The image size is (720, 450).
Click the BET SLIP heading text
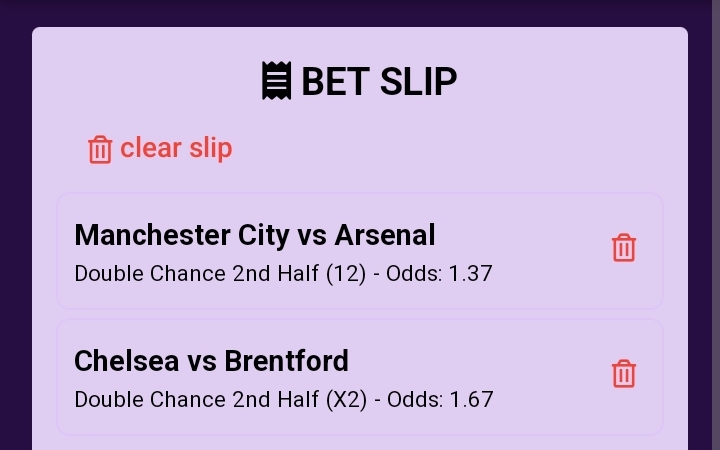point(379,81)
